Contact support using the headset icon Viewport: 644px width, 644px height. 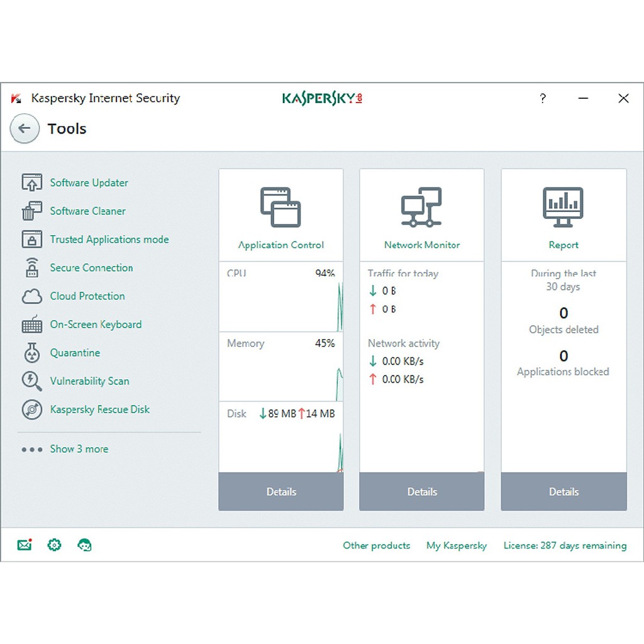pyautogui.click(x=84, y=545)
